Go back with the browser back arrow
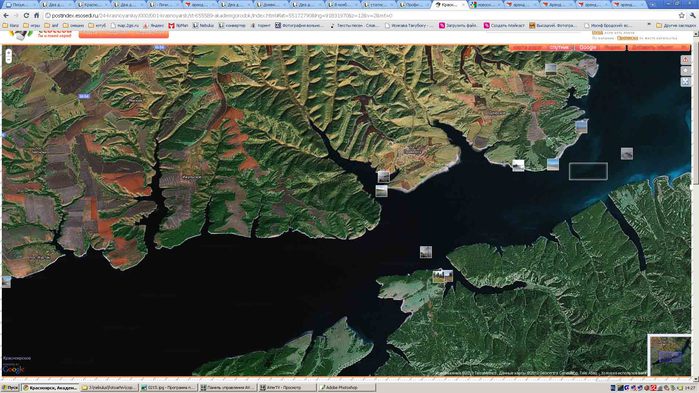Viewport: 699px width, 393px height. pos(6,16)
